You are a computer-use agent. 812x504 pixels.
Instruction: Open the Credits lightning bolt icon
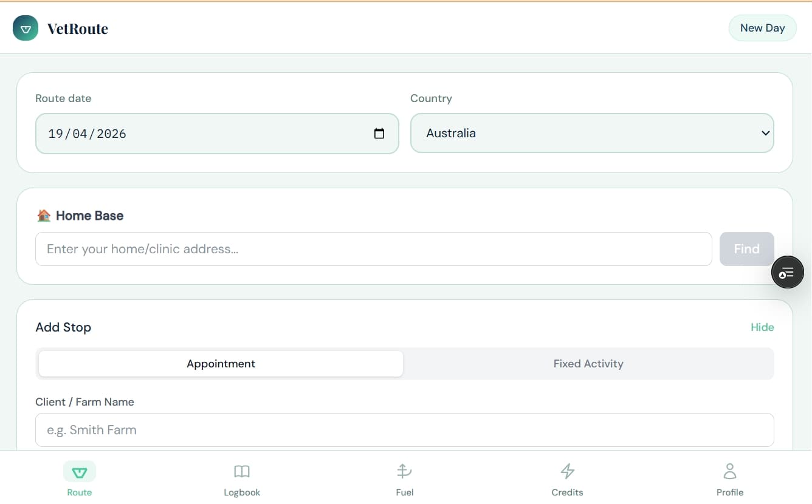tap(567, 471)
